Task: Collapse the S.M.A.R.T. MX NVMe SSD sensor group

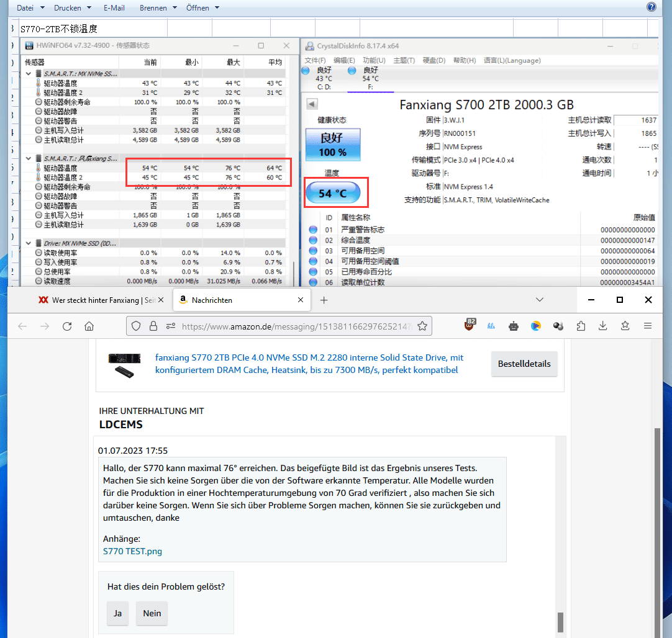Action: pos(29,74)
